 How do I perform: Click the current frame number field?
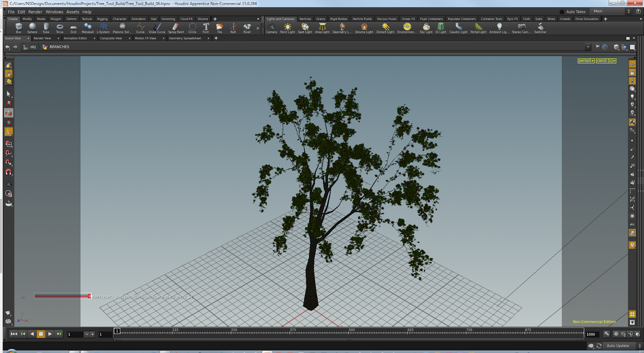[76, 334]
